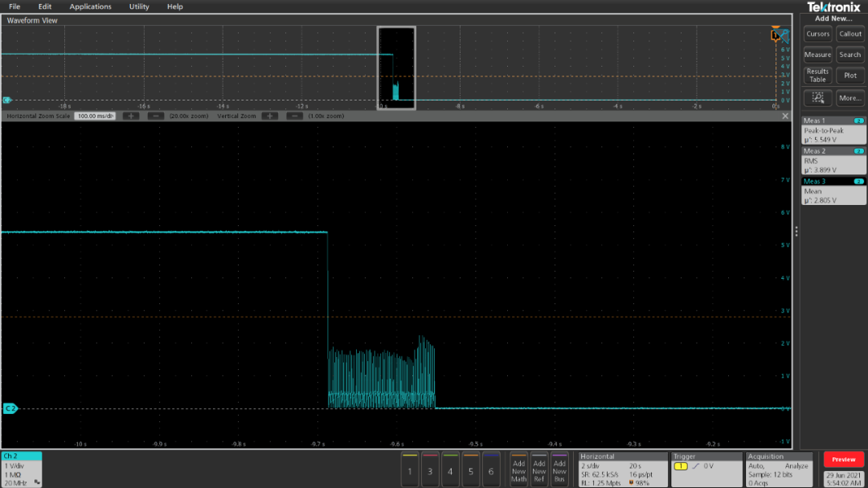This screenshot has width=868, height=488.
Task: Increase horizontal zoom with plus button
Action: click(131, 116)
